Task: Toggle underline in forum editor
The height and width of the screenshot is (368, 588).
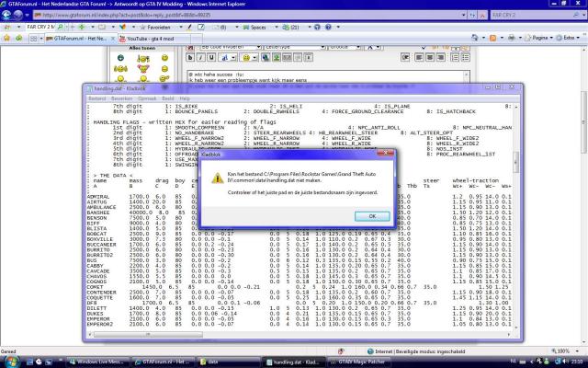Action: coord(211,57)
